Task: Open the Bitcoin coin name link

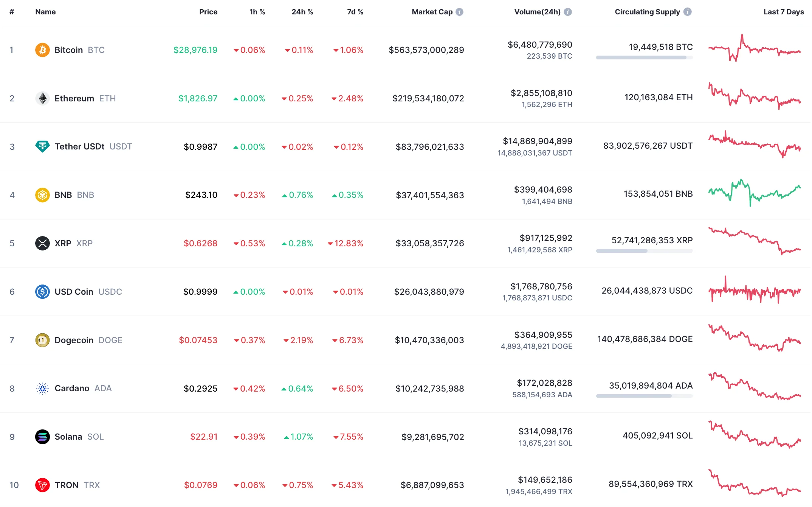Action: [68, 50]
